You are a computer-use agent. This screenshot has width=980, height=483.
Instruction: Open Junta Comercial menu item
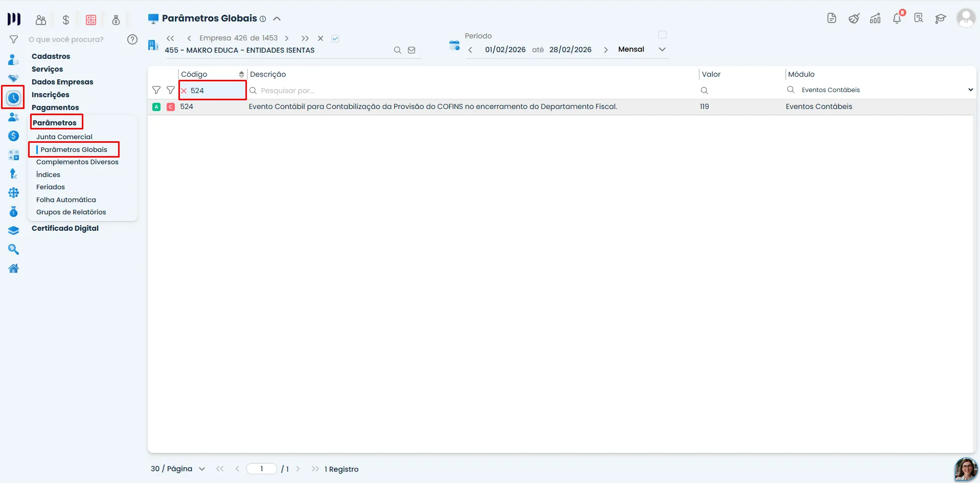tap(64, 137)
